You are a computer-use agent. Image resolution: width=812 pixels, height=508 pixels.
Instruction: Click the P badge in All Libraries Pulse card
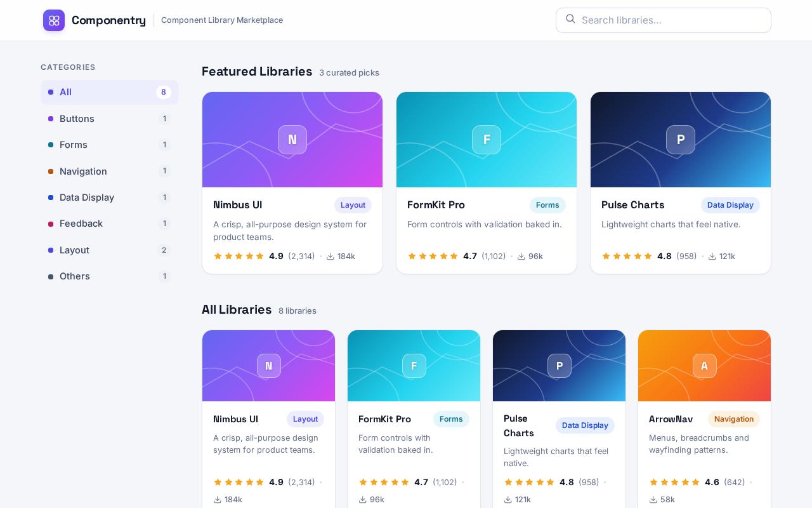pyautogui.click(x=560, y=366)
